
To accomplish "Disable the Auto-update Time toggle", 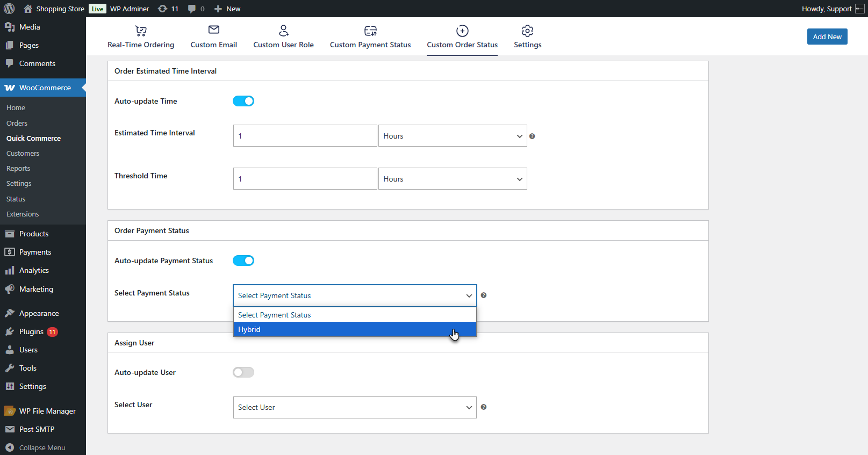I will pos(243,101).
